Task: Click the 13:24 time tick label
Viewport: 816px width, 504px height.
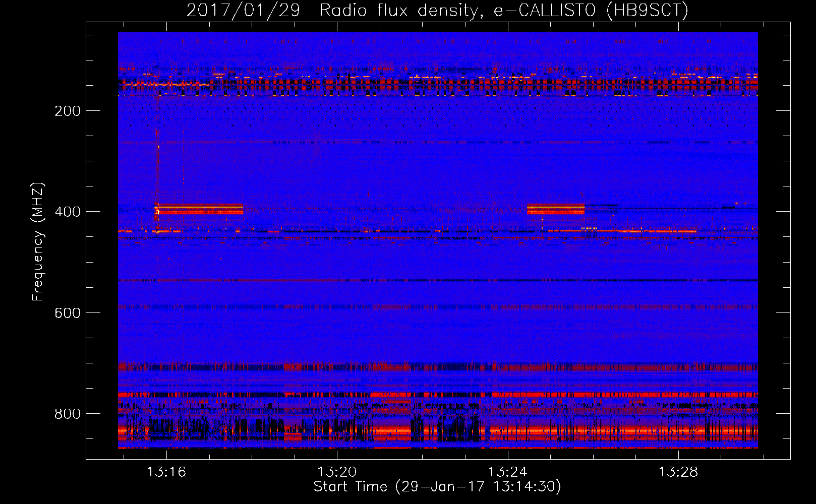Action: click(x=507, y=472)
